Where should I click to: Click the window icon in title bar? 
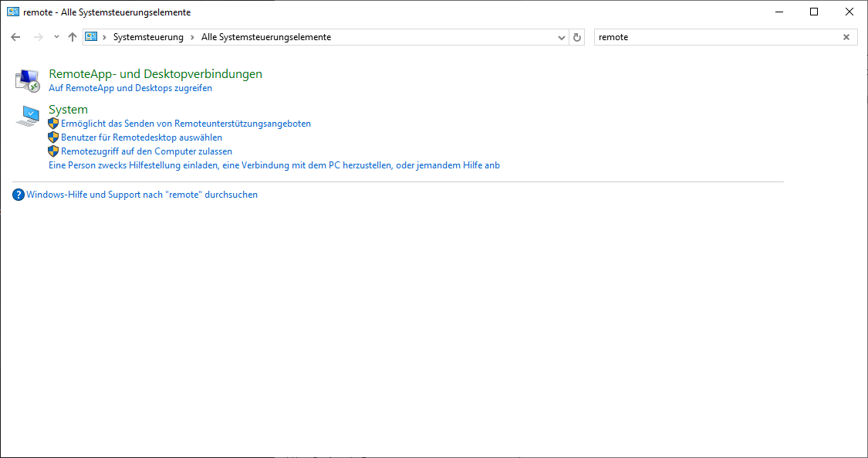(13, 12)
